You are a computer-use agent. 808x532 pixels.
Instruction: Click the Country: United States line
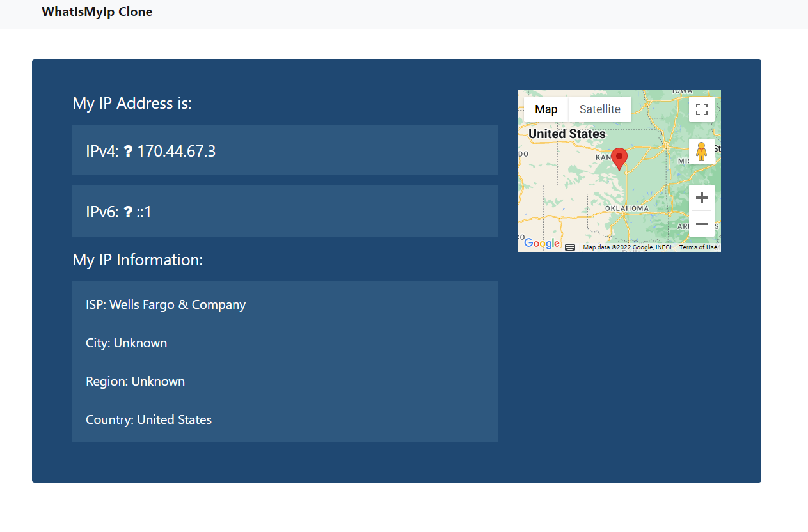[x=149, y=419]
